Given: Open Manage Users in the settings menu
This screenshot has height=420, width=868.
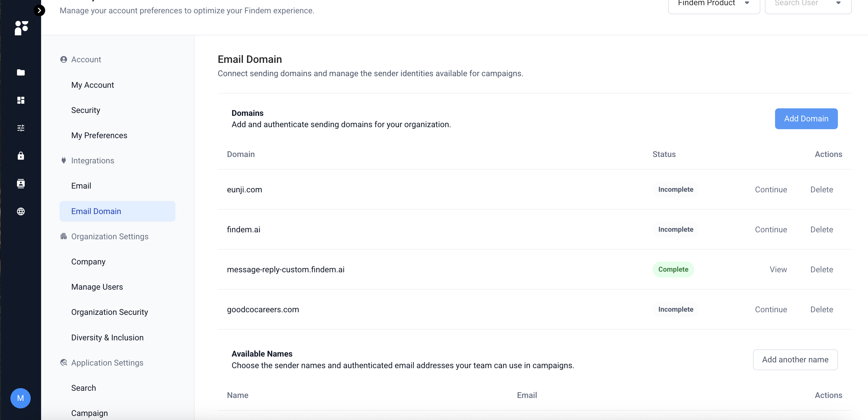Looking at the screenshot, I should click(x=97, y=287).
